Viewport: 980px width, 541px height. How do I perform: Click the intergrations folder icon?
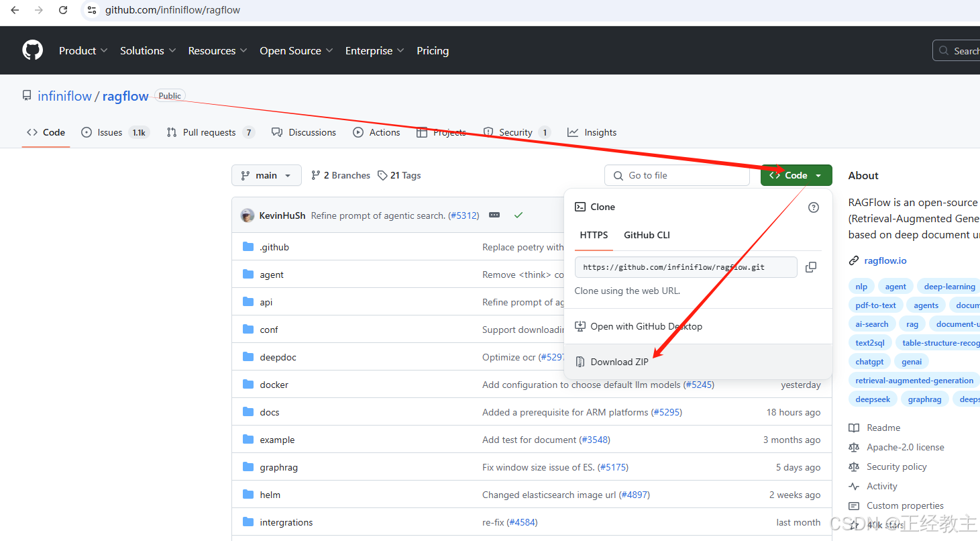click(248, 522)
